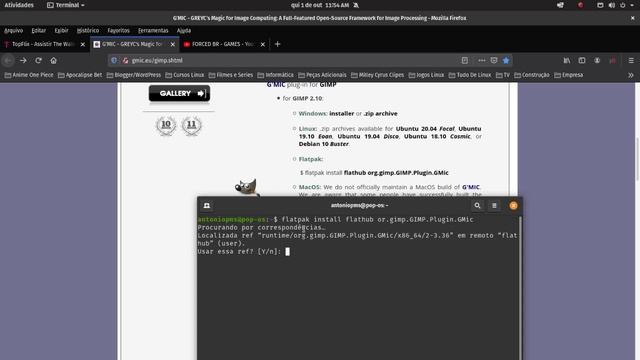Viewport: 640px width, 360px height.
Task: Open the Empresa bookmark folder
Action: (x=569, y=75)
